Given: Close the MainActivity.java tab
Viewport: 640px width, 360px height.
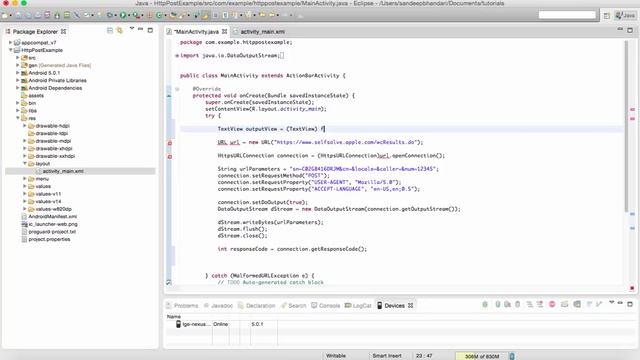Looking at the screenshot, I should 224,31.
